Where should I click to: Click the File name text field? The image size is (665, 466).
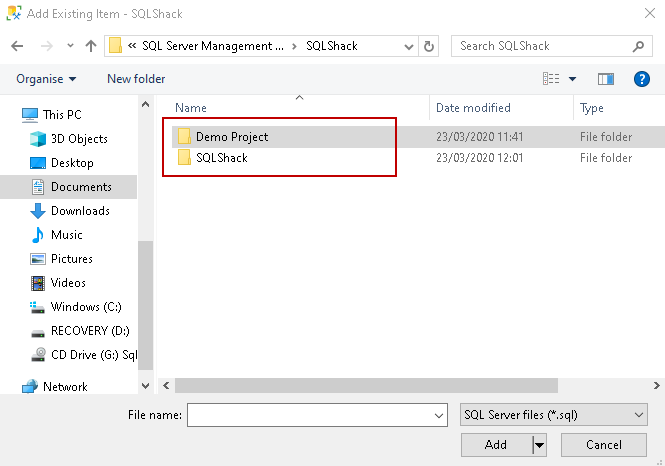pos(310,414)
